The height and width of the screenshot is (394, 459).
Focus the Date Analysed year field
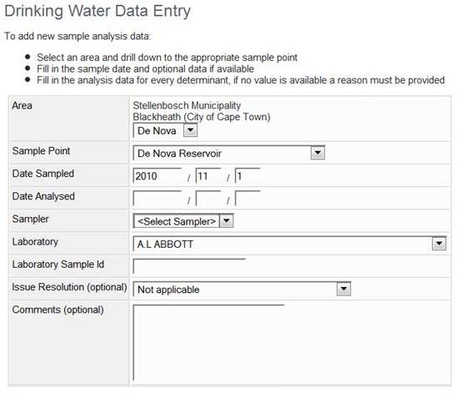point(157,198)
